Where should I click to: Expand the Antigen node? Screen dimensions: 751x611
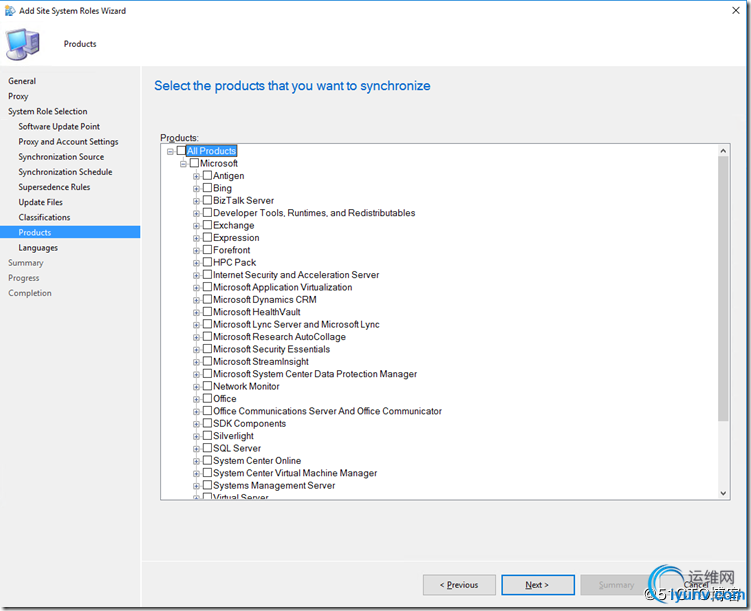(x=196, y=176)
